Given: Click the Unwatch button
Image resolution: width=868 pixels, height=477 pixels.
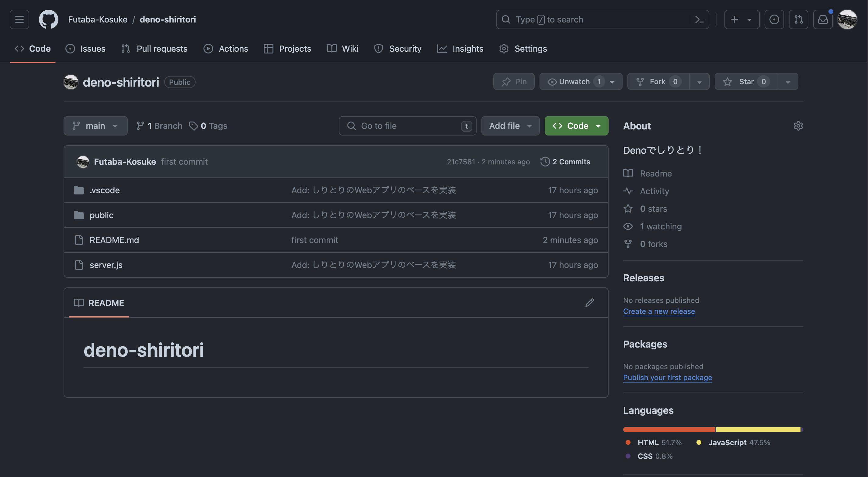Looking at the screenshot, I should (574, 82).
